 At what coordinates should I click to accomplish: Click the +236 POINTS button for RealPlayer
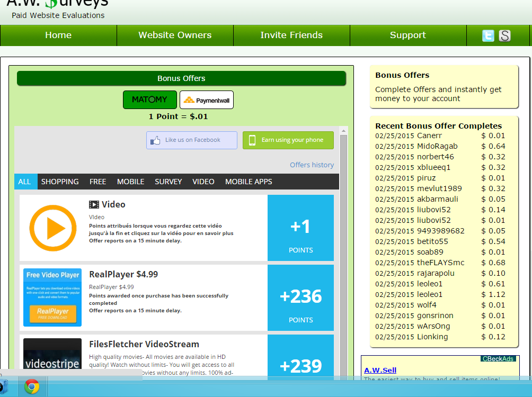click(300, 297)
